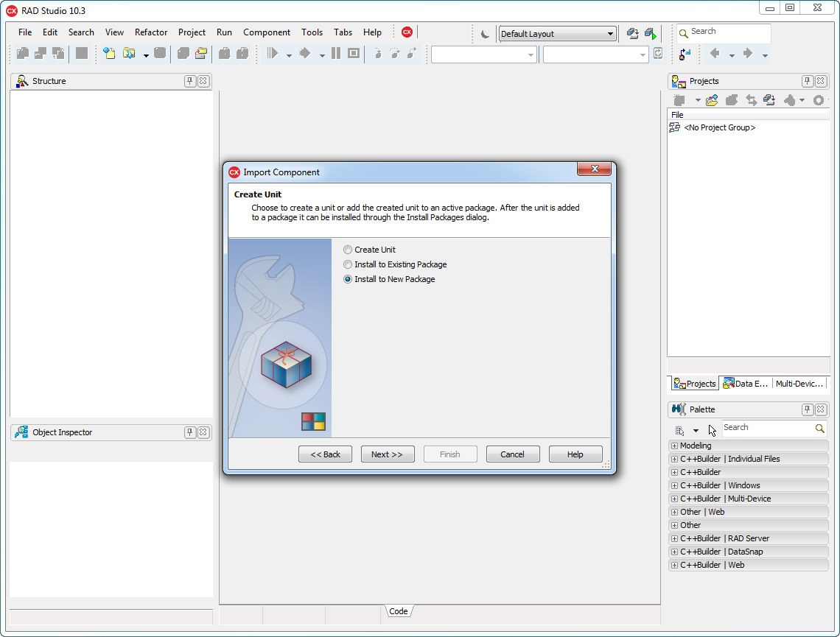Click the Forward navigation arrow icon
This screenshot has width=840, height=637.
[x=748, y=54]
